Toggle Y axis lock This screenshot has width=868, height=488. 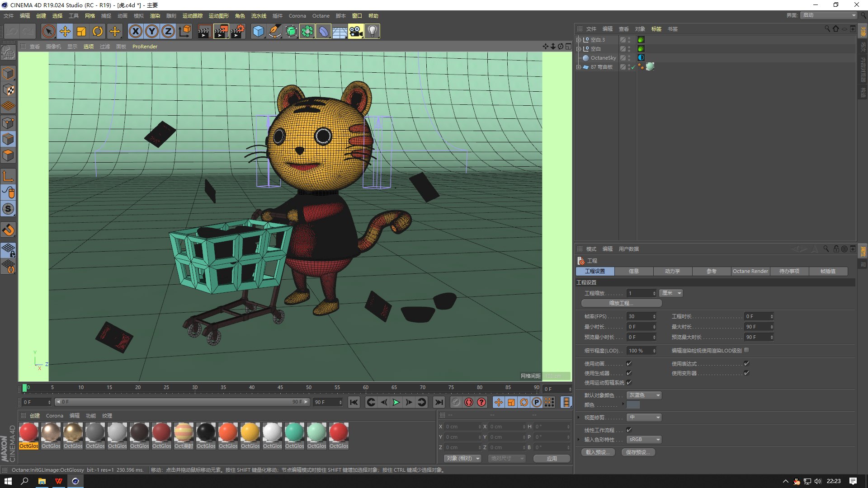[152, 31]
